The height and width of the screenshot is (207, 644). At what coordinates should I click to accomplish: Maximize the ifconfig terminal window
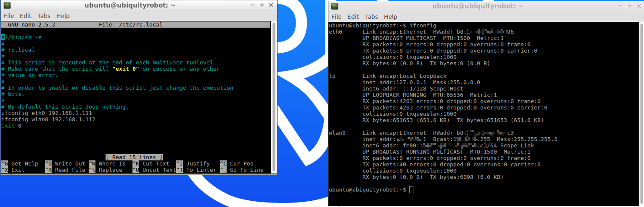(x=630, y=6)
